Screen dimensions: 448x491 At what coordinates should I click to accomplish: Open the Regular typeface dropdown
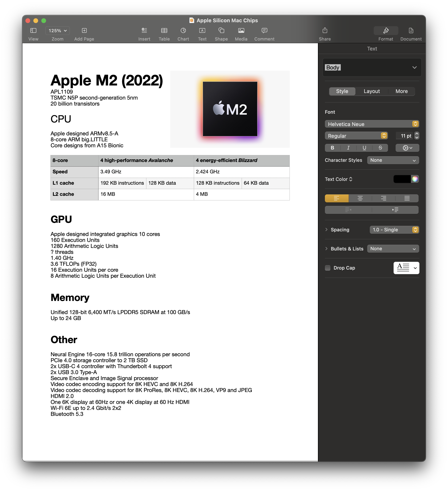pyautogui.click(x=356, y=136)
